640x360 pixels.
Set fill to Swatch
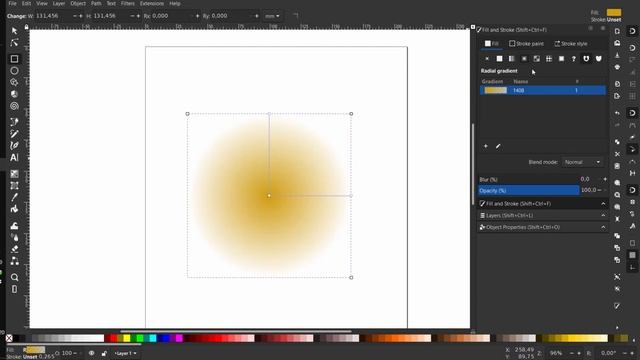pyautogui.click(x=561, y=59)
